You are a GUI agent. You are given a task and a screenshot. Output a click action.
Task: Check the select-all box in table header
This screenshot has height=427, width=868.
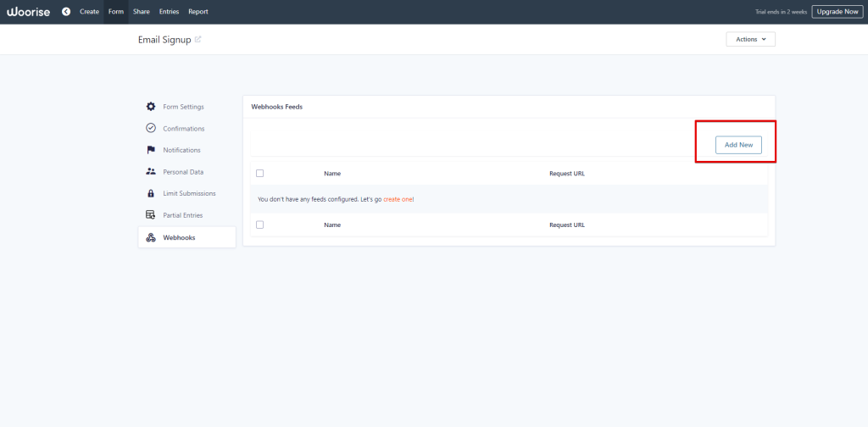coord(259,174)
